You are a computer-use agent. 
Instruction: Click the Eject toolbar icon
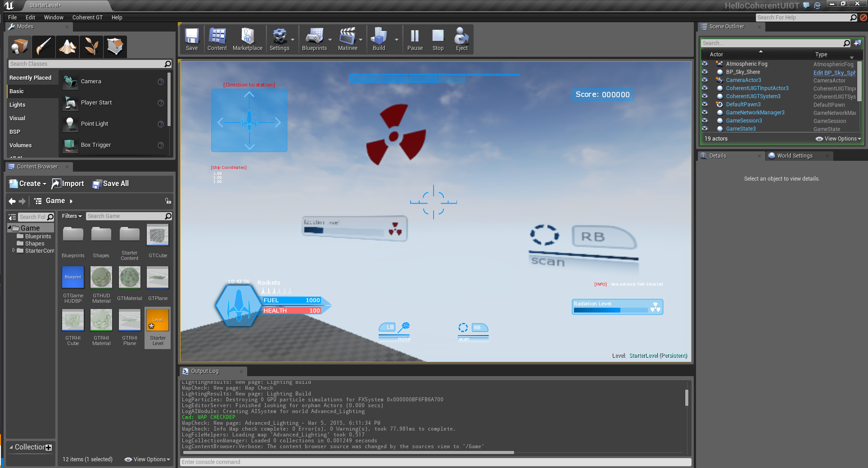(x=461, y=40)
